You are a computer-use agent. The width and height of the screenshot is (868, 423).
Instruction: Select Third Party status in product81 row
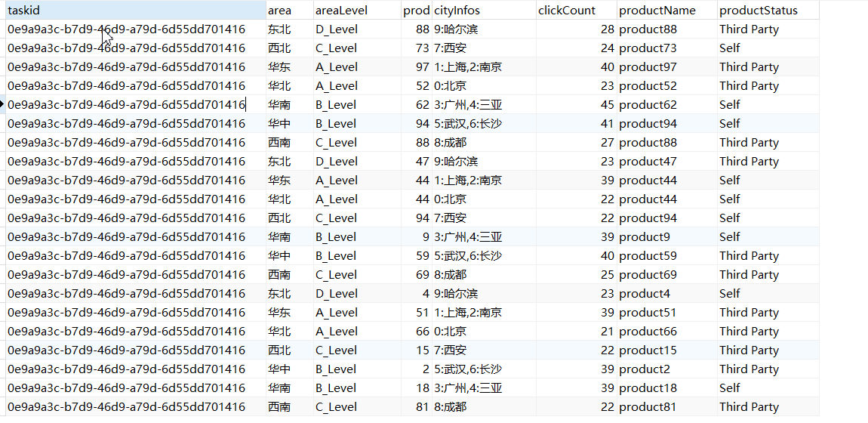pos(768,406)
